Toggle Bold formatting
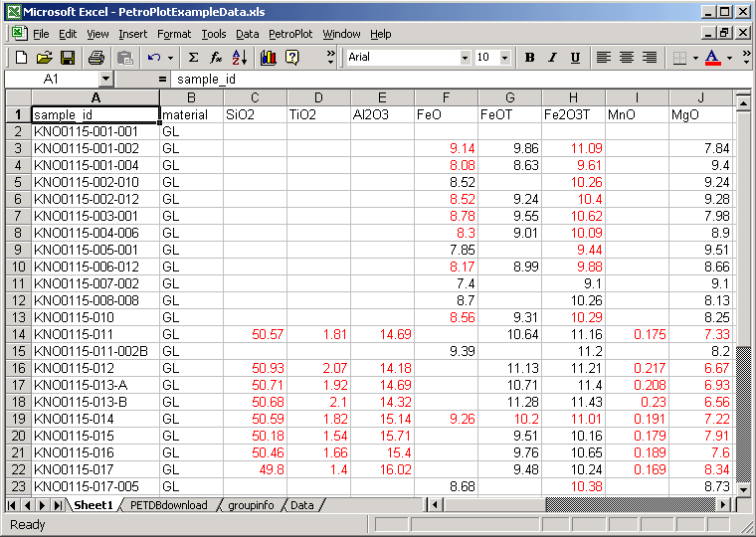The width and height of the screenshot is (756, 537). click(x=530, y=58)
